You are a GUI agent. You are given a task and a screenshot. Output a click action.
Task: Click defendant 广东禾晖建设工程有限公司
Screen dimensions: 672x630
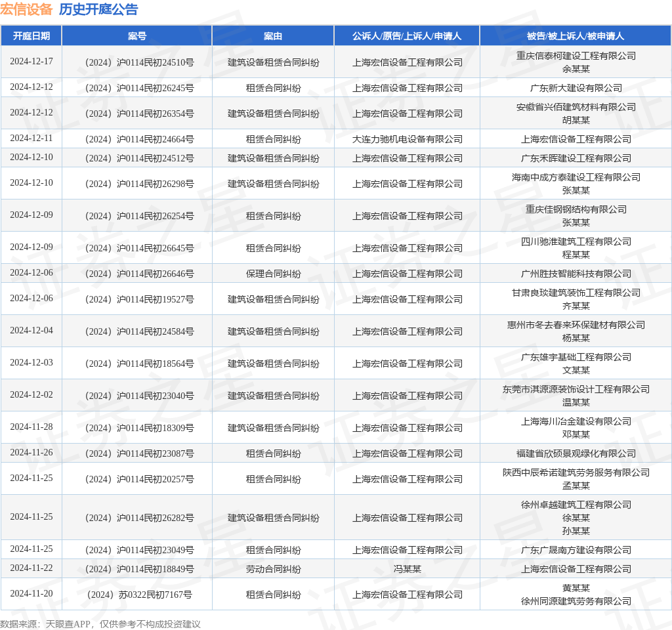576,159
